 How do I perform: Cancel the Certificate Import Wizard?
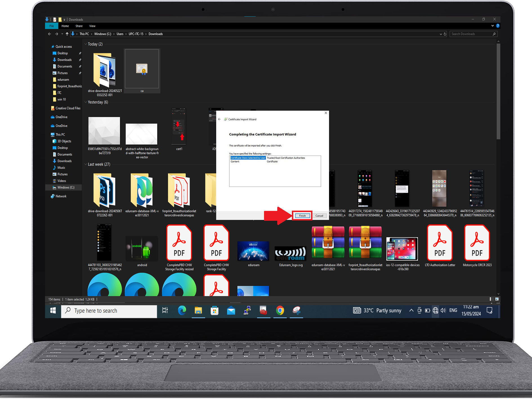[x=319, y=216]
